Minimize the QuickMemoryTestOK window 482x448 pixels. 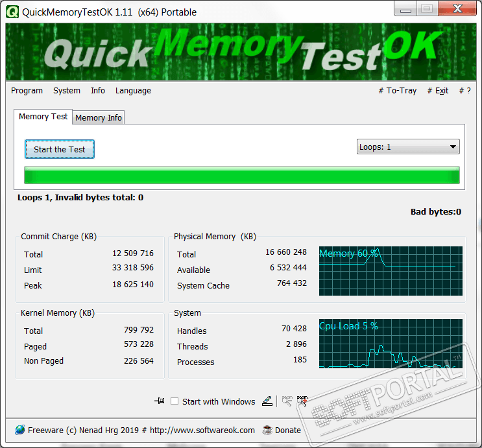[x=405, y=8]
